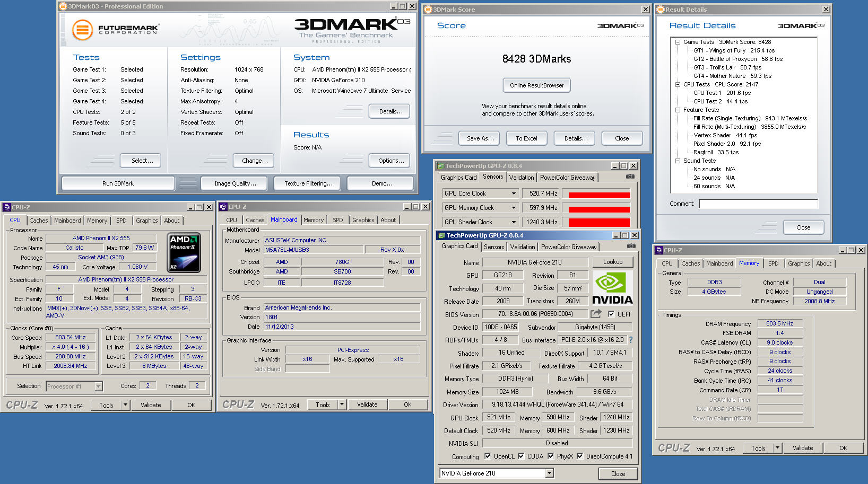The width and height of the screenshot is (868, 484).
Task: Open the GPU Shader Clock sensor dropdown
Action: [x=513, y=222]
